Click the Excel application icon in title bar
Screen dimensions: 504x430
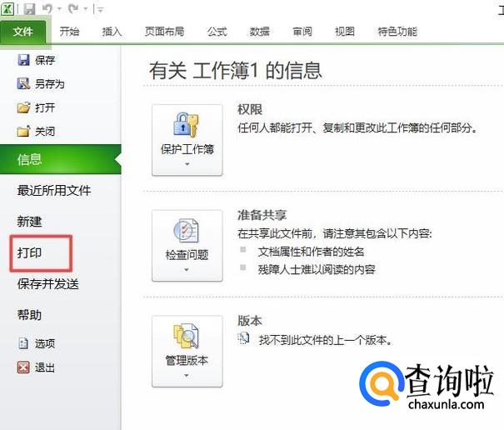tap(7, 8)
